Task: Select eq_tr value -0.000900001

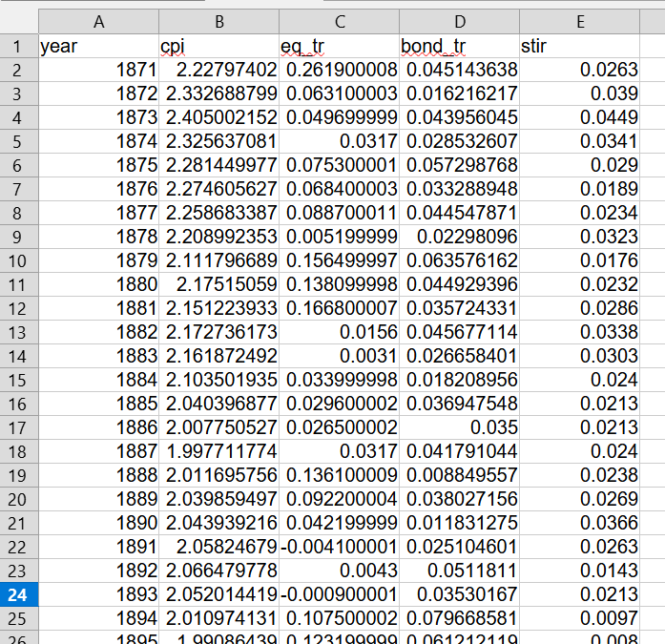Action: click(x=340, y=594)
